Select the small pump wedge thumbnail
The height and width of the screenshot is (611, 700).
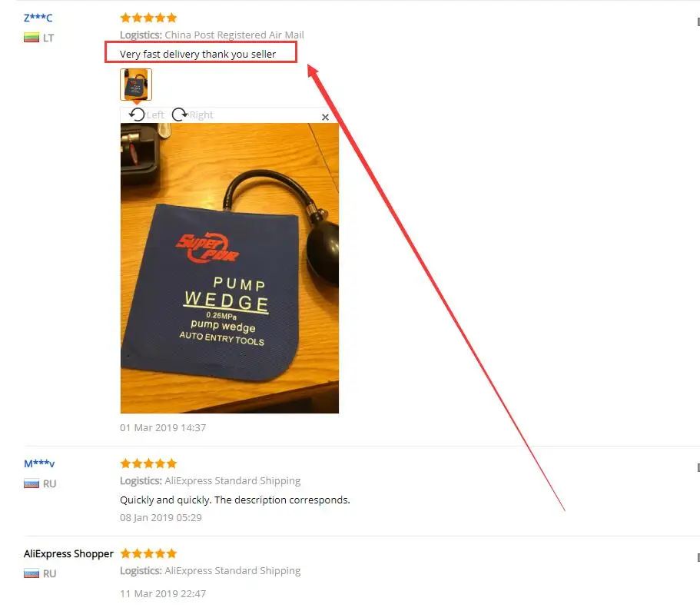click(x=136, y=85)
